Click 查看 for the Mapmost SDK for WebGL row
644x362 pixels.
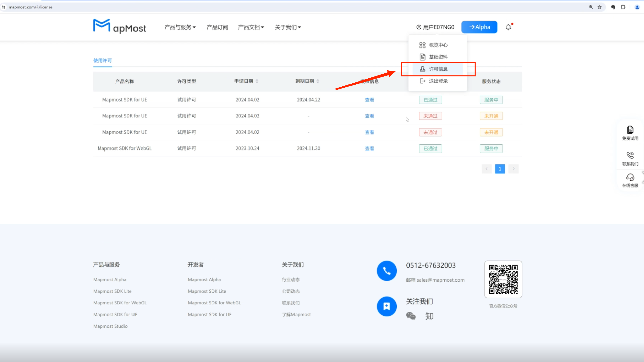pyautogui.click(x=369, y=149)
